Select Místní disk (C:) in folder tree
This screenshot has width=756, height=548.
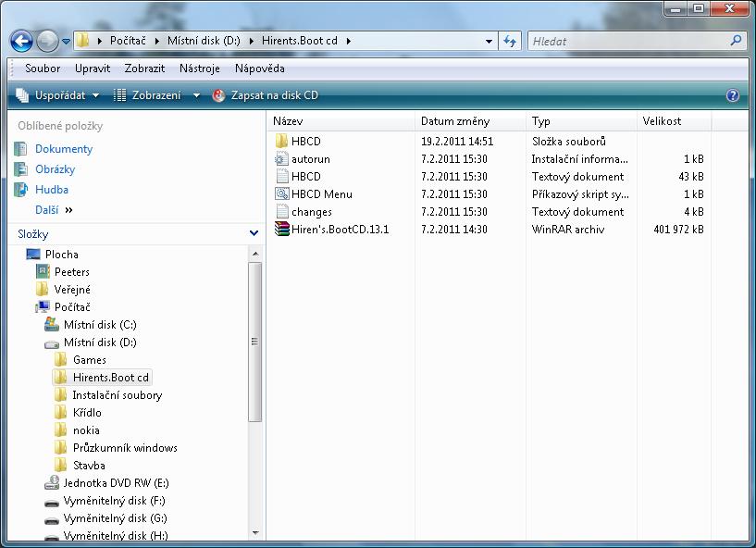(99, 325)
